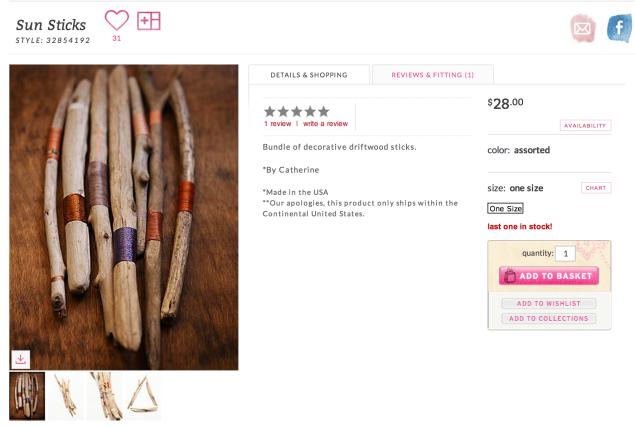The image size is (635, 427).
Task: Download the product image
Action: (x=21, y=359)
